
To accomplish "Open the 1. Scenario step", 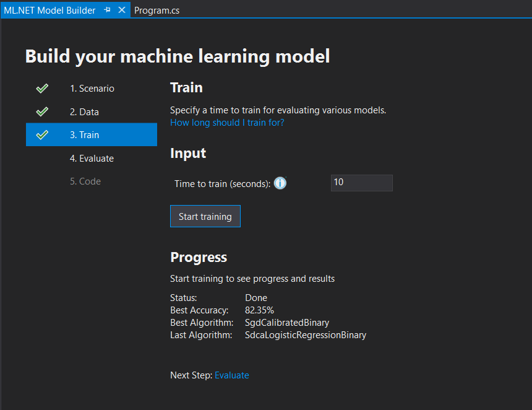I will pos(92,88).
